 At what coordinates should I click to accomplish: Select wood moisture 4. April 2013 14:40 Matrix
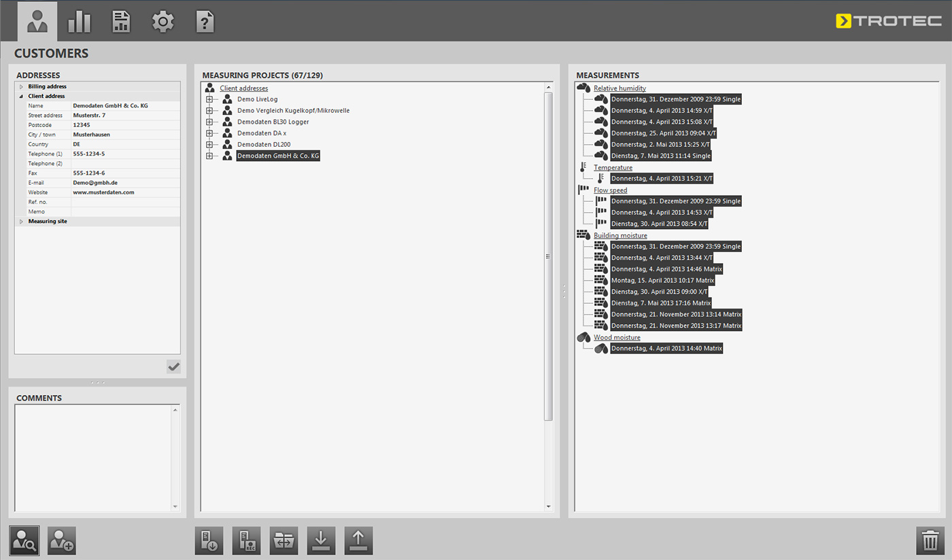[x=666, y=348]
